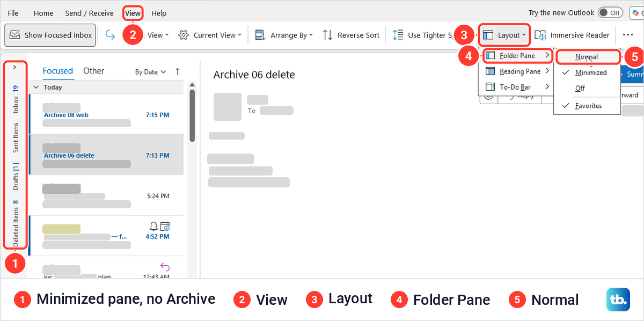The width and height of the screenshot is (644, 321).
Task: Open the Archive 08 web message
Action: pos(106,114)
